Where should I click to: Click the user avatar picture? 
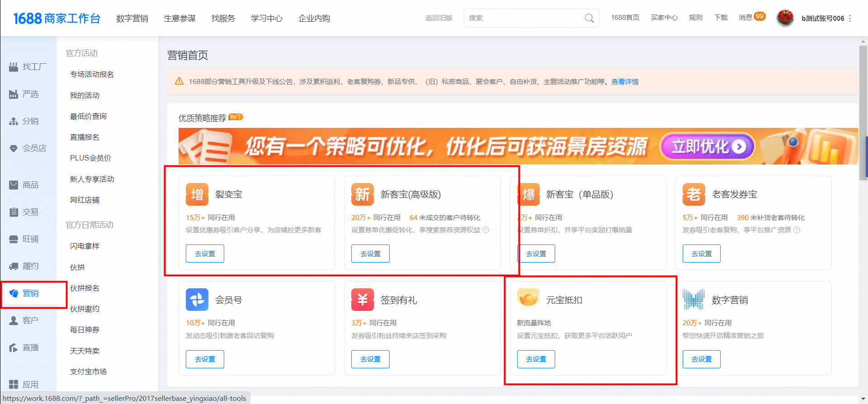point(785,18)
